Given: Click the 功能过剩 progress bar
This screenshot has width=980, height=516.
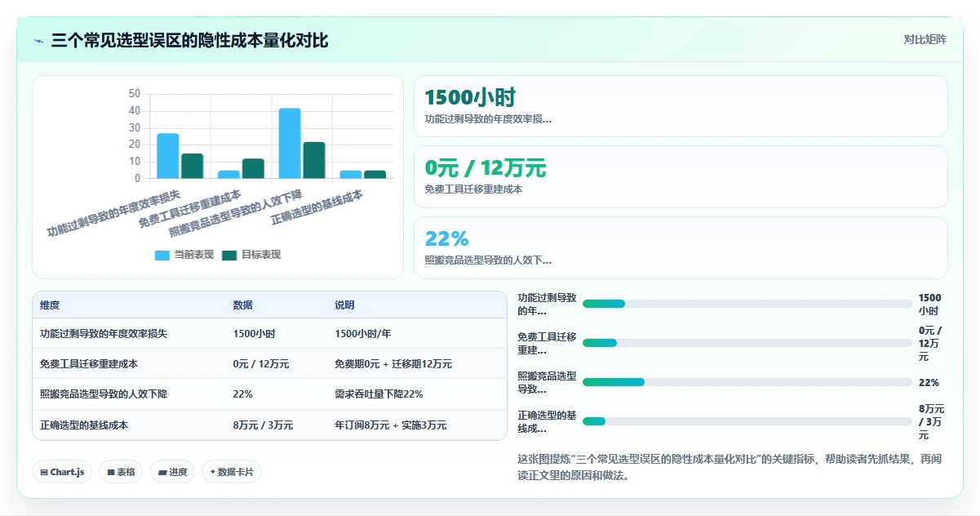Looking at the screenshot, I should click(747, 304).
